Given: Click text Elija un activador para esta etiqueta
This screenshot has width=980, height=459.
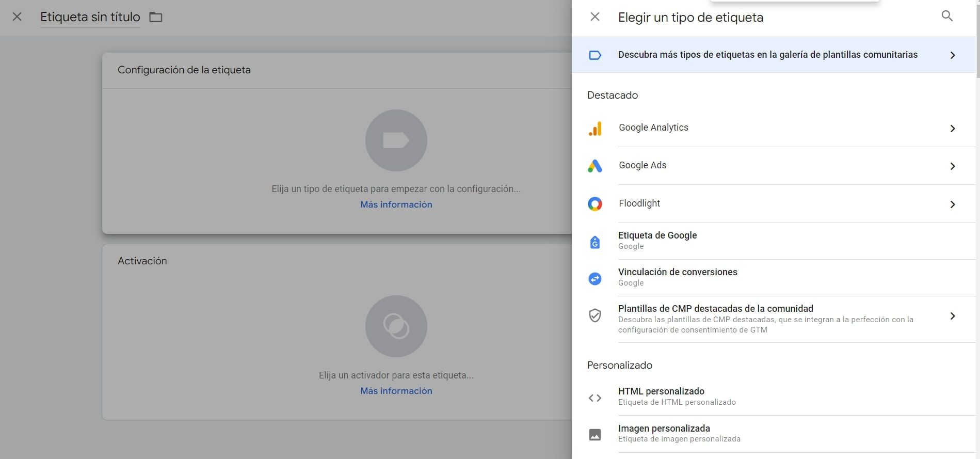Looking at the screenshot, I should [x=396, y=375].
